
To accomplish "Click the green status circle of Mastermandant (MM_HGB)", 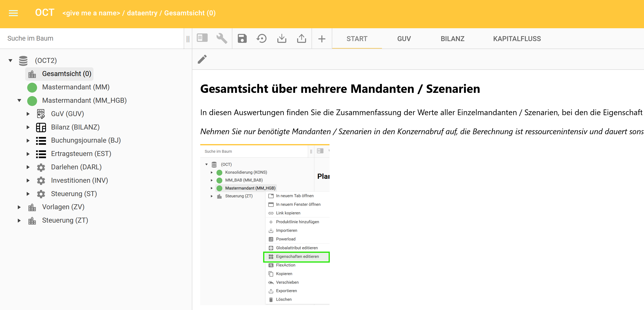I will click(32, 101).
